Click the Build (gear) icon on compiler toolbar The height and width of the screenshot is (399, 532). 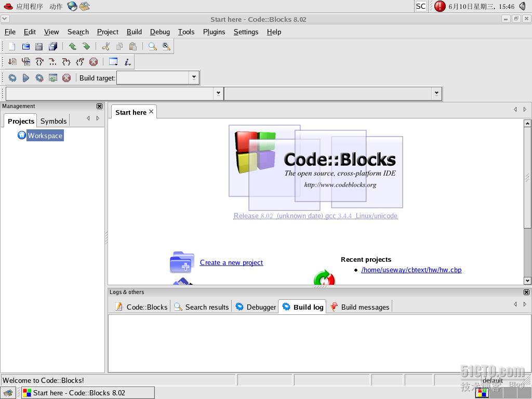point(12,77)
